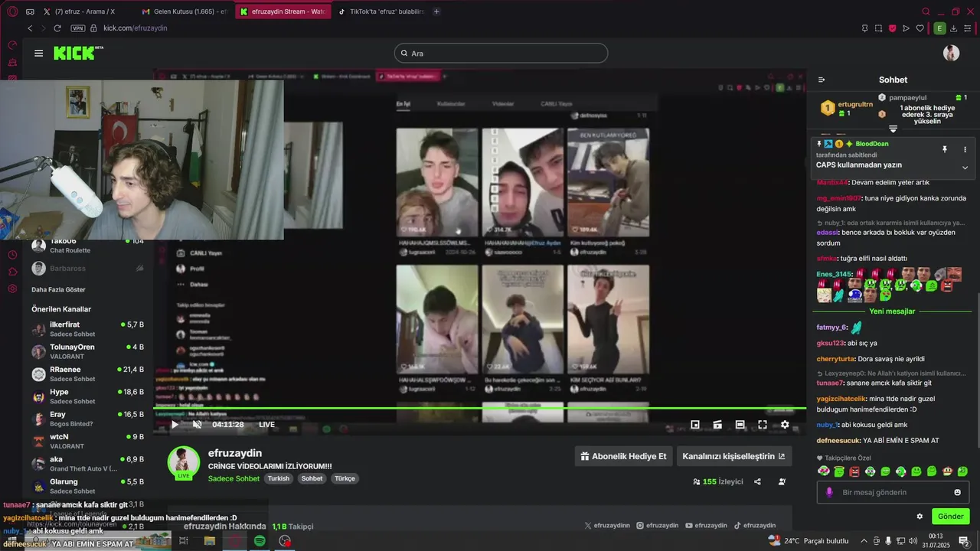Toggle the browser VPN badge
This screenshot has height=551, width=980.
pos(77,28)
